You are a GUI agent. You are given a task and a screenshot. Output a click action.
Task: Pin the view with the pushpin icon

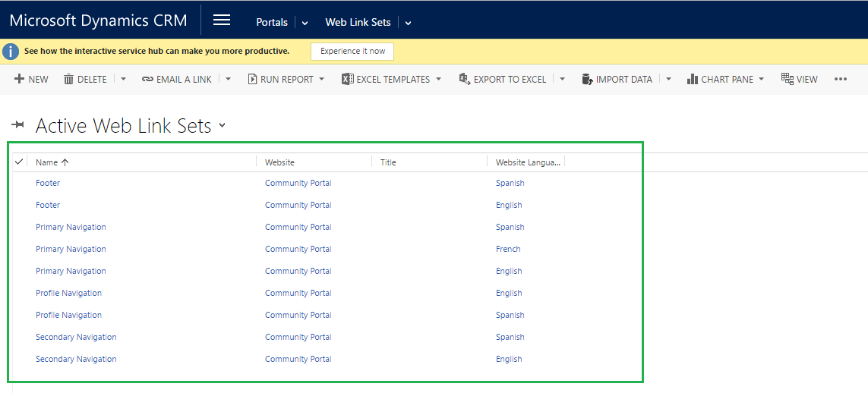point(18,125)
